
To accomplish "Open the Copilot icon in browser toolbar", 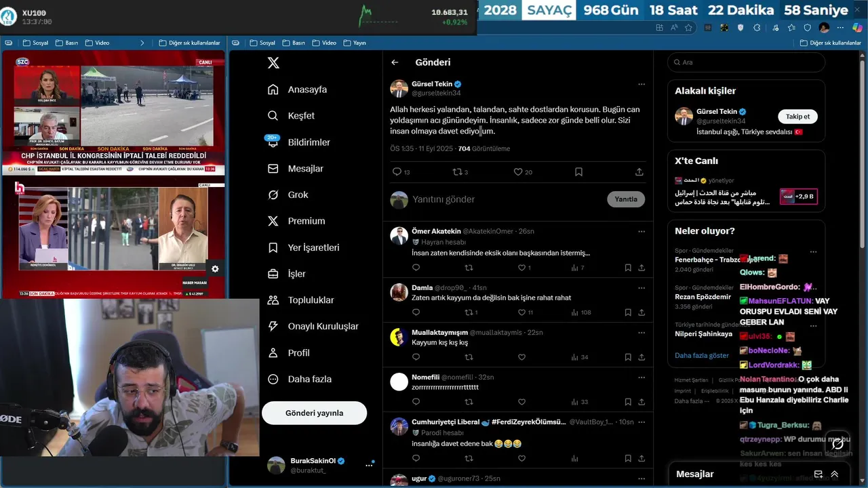I will pyautogui.click(x=858, y=28).
